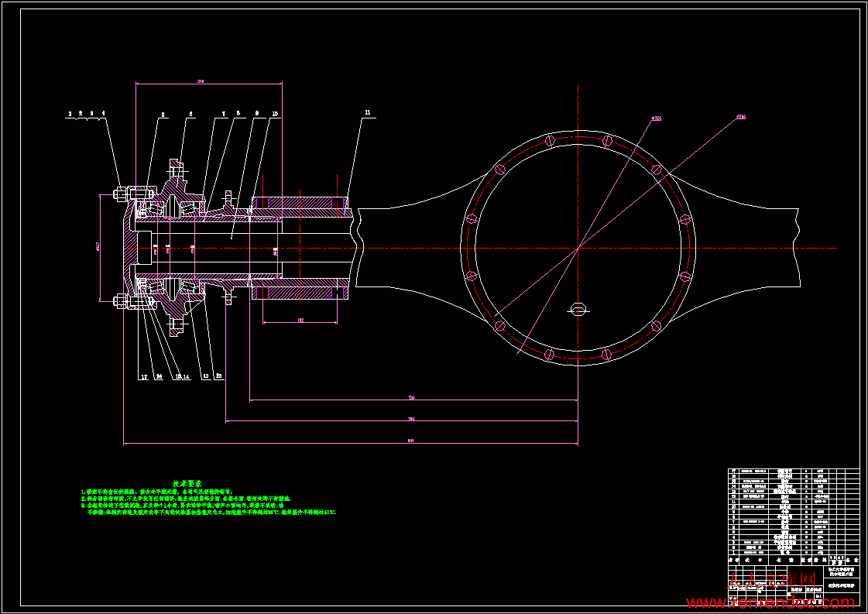
Task: Select part balloon number 8
Action: tap(238, 114)
